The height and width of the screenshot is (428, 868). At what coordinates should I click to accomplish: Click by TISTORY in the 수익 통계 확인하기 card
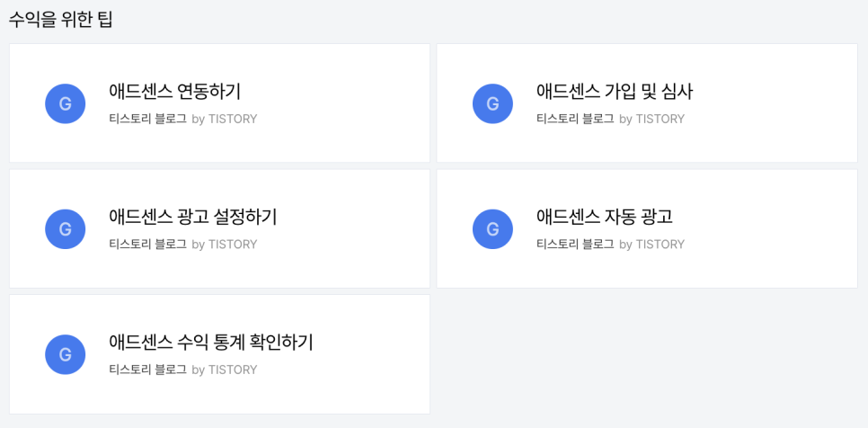tap(225, 370)
